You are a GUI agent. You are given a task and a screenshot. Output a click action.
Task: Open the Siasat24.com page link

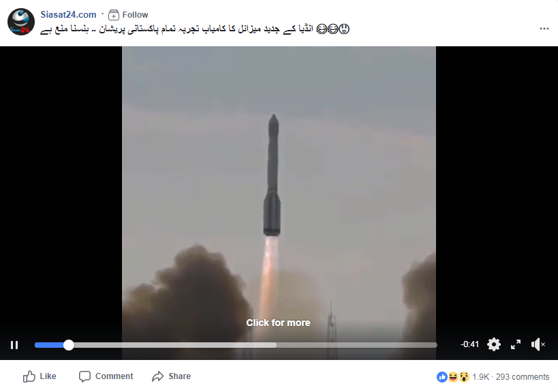(68, 14)
